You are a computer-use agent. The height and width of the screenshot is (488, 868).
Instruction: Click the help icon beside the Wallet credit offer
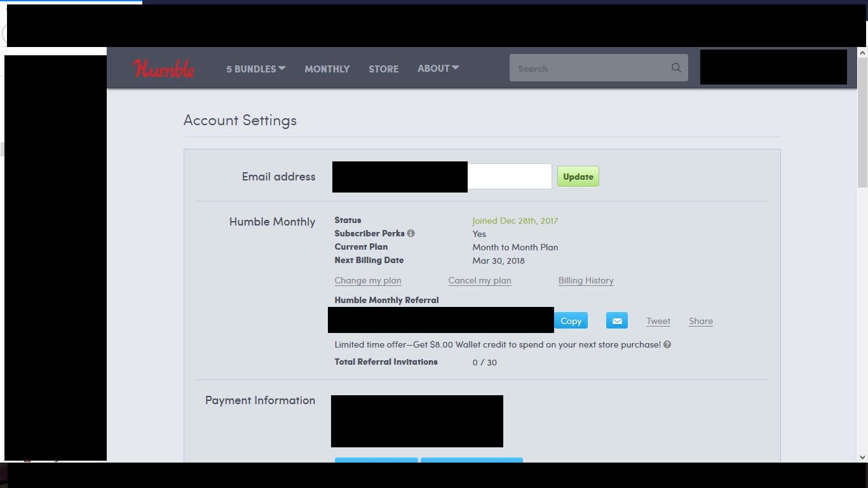coord(667,344)
